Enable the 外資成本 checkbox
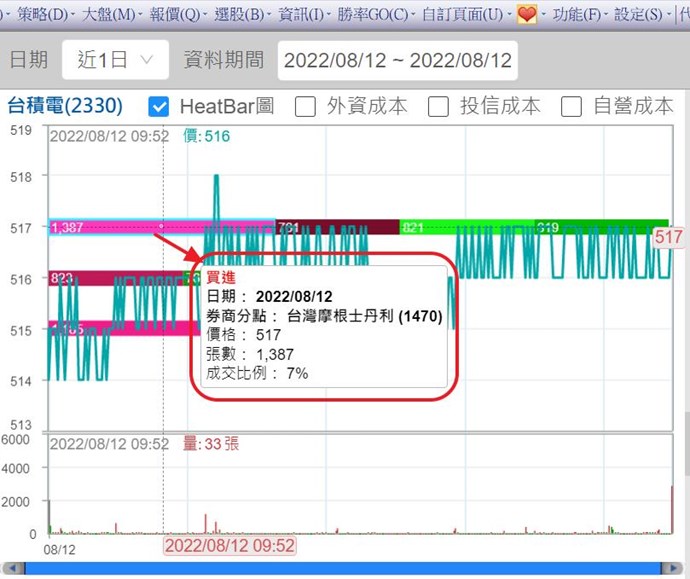The width and height of the screenshot is (690, 579). [306, 106]
